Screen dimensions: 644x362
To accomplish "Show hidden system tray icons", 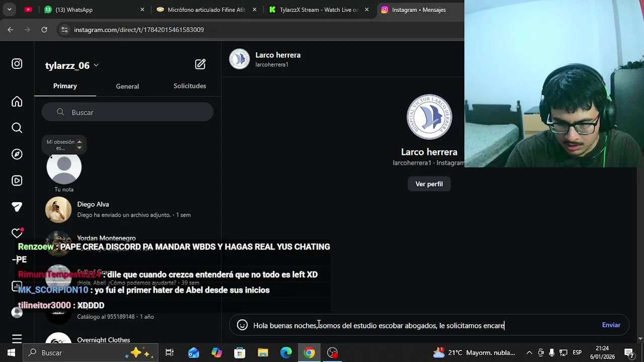I will (529, 352).
